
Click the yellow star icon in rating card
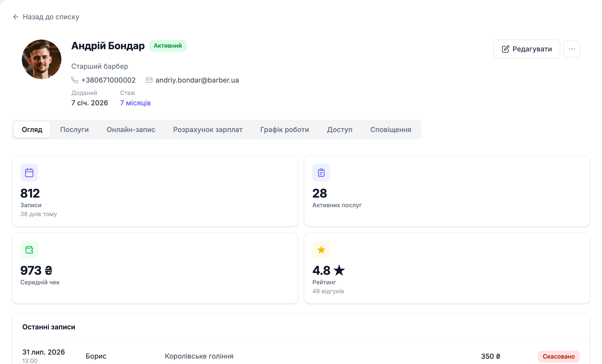coord(321,250)
